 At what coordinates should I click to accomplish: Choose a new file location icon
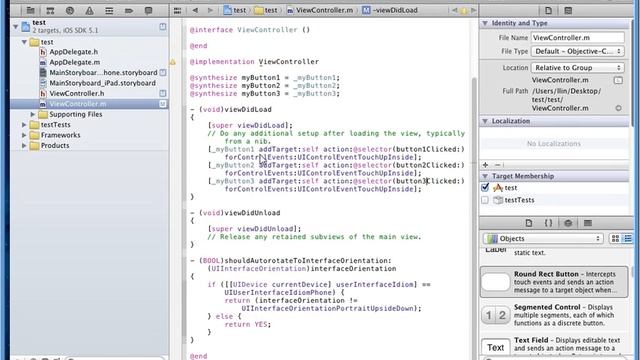(618, 80)
